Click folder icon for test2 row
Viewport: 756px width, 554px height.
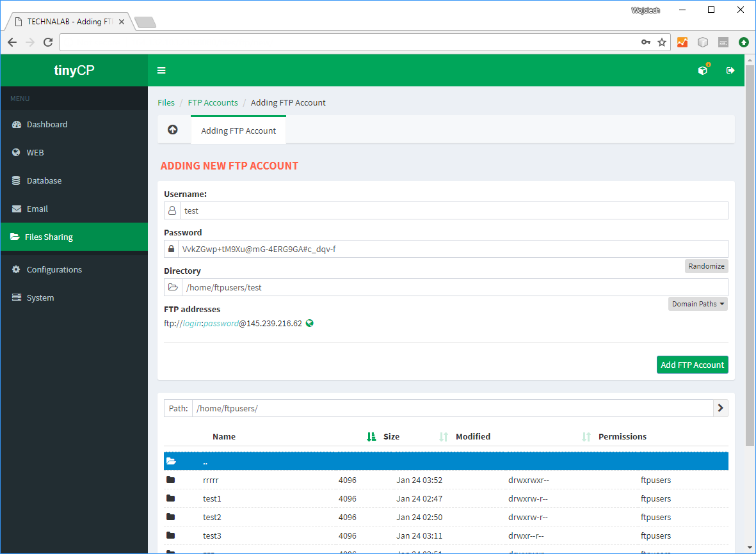coord(171,517)
